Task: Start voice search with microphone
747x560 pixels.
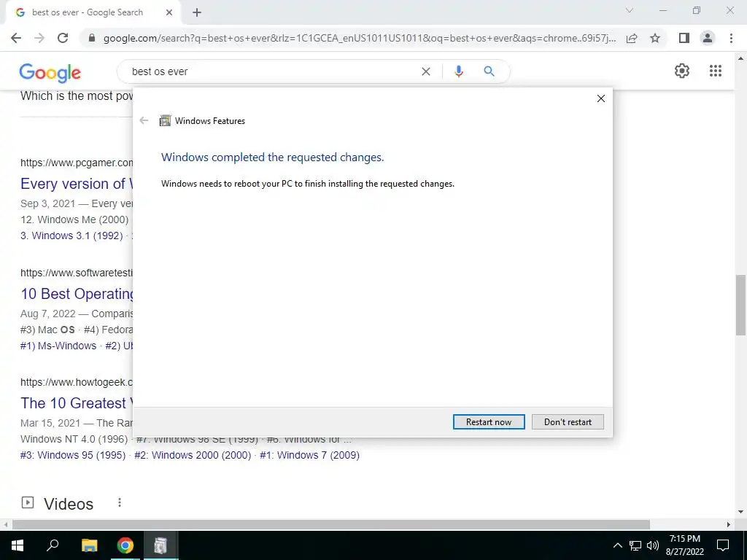Action: pyautogui.click(x=458, y=71)
